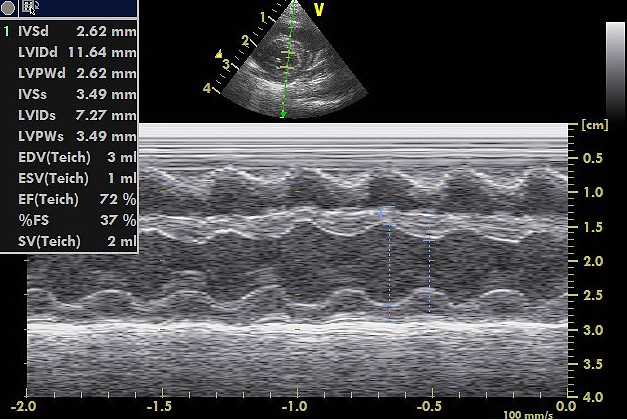Click the 3.0 depth scale label
Image resolution: width=627 pixels, height=420 pixels.
[x=593, y=330]
